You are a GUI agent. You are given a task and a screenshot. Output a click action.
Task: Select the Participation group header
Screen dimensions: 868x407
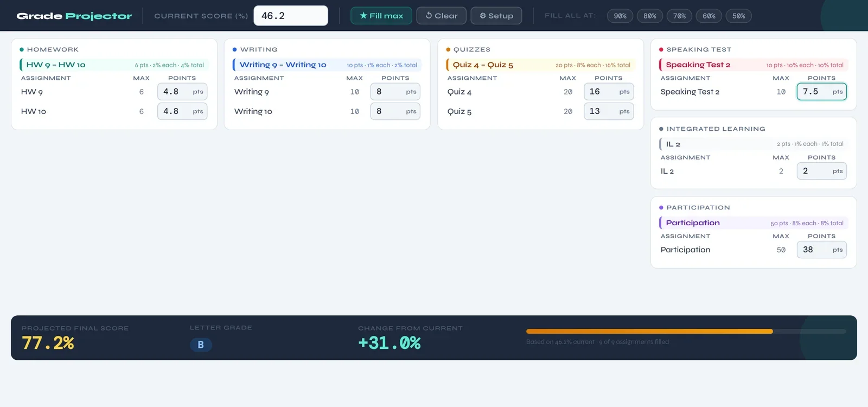(x=754, y=223)
